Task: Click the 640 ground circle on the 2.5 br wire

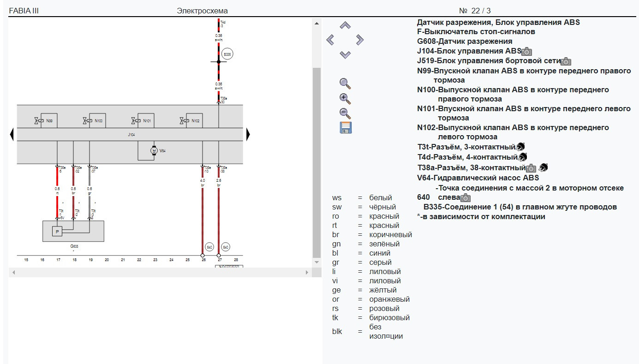Action: point(226,247)
